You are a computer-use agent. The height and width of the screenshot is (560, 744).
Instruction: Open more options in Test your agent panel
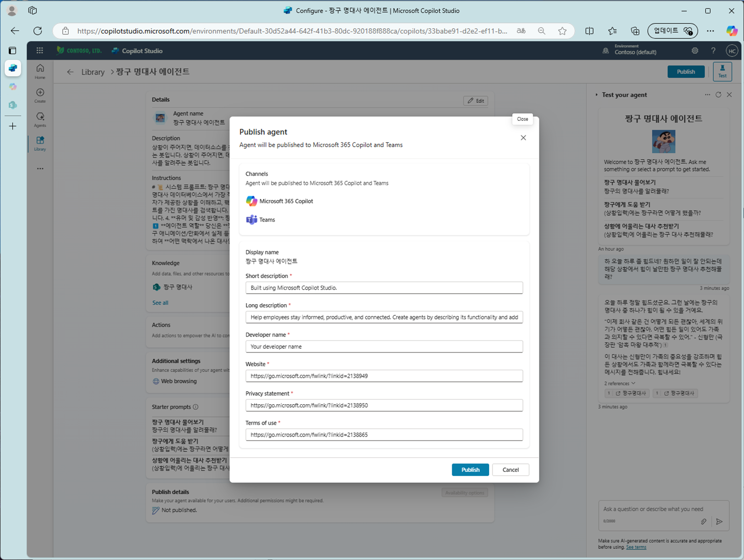(707, 95)
